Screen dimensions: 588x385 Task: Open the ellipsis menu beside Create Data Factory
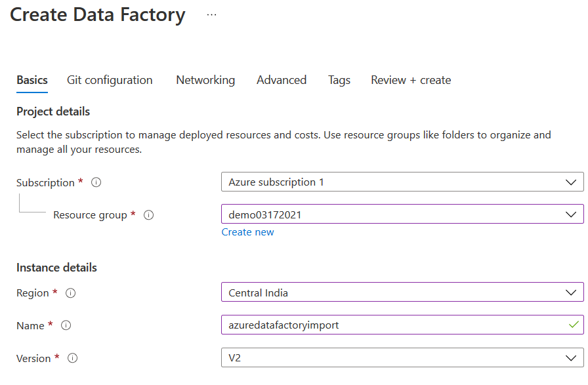coord(211,14)
